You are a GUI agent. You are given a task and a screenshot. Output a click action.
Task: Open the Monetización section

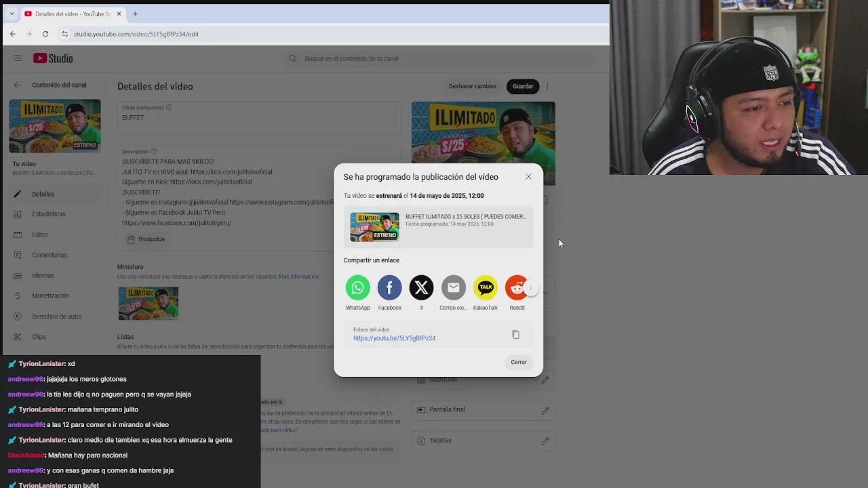coord(50,296)
